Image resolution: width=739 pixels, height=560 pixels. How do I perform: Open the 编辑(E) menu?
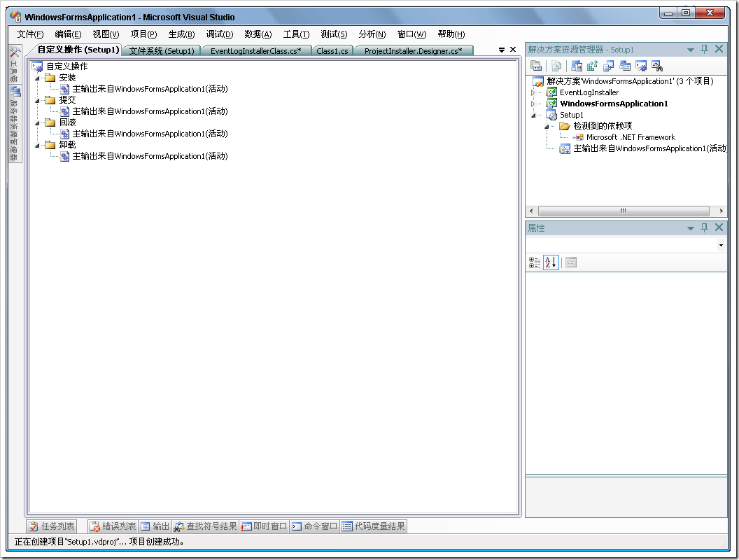pyautogui.click(x=68, y=34)
